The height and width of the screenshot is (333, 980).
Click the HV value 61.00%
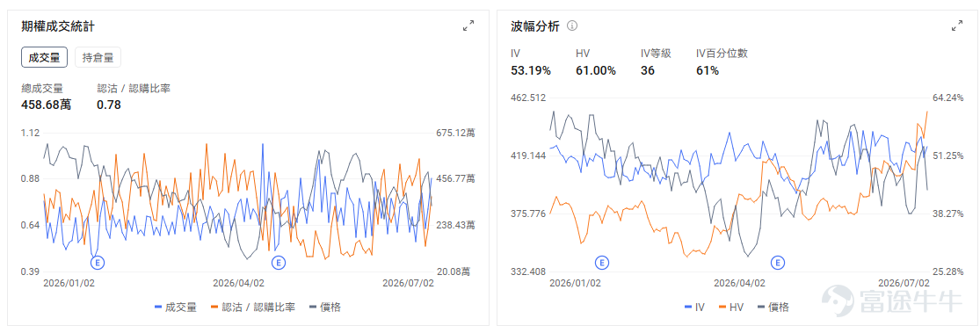(596, 70)
